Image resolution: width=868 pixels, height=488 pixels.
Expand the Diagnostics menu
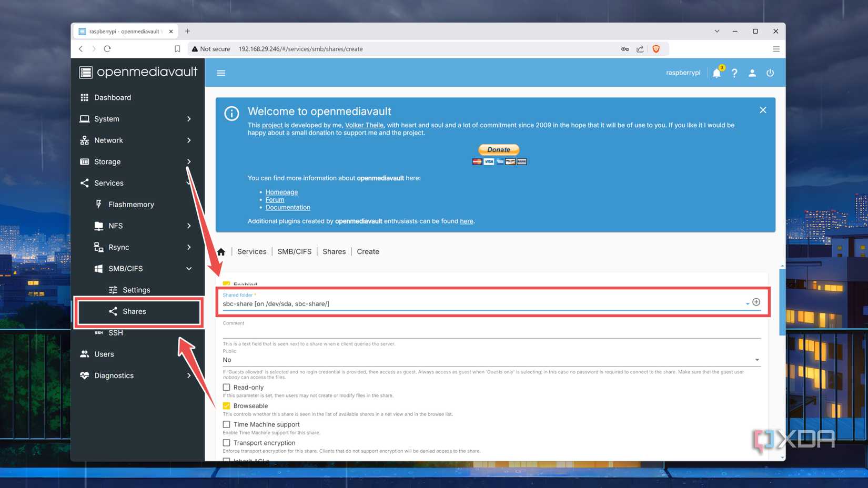tap(138, 375)
